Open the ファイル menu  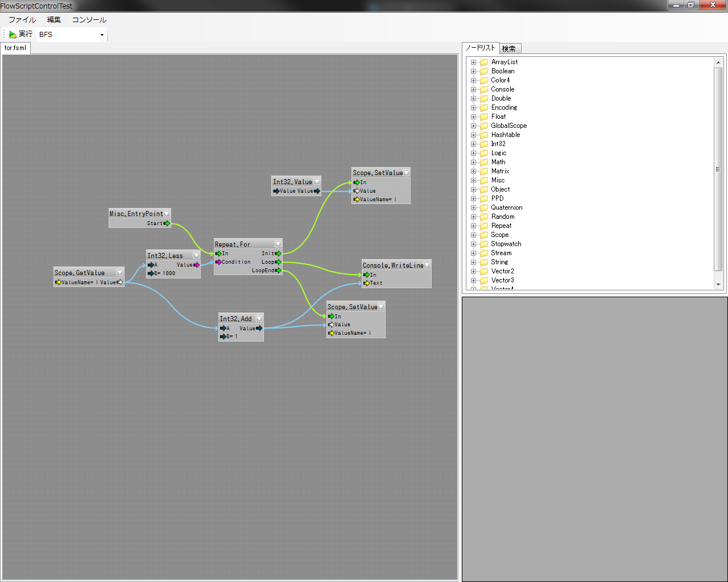click(22, 20)
